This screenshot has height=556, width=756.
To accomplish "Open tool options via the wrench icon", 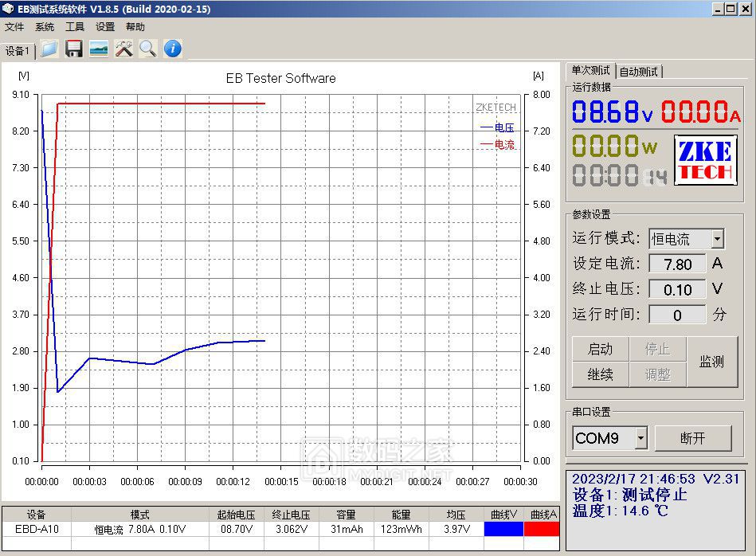I will tap(124, 49).
